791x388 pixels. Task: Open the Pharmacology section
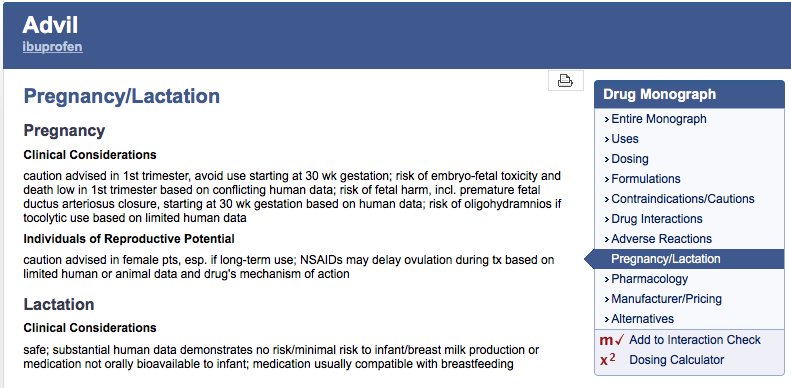[649, 279]
